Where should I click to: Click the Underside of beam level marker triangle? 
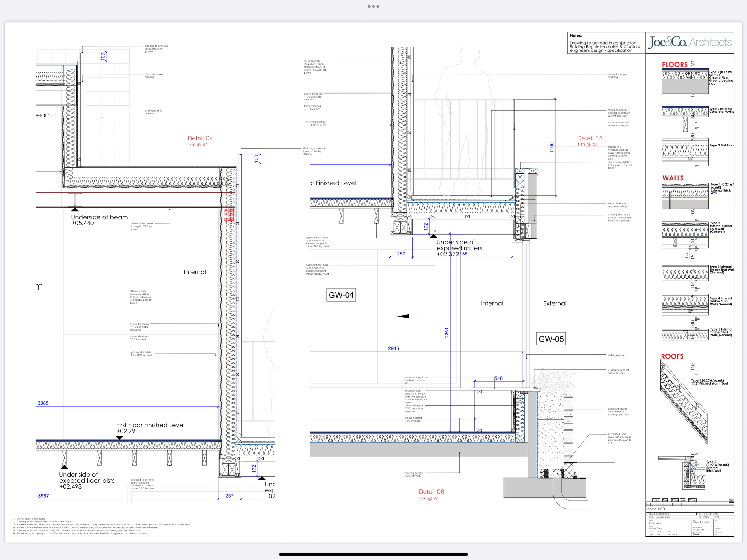point(75,210)
